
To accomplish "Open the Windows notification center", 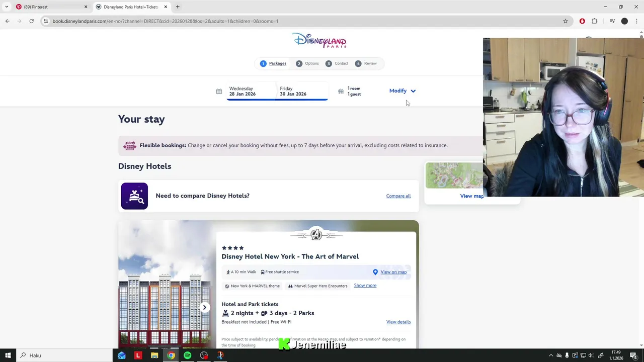I will click(x=633, y=355).
